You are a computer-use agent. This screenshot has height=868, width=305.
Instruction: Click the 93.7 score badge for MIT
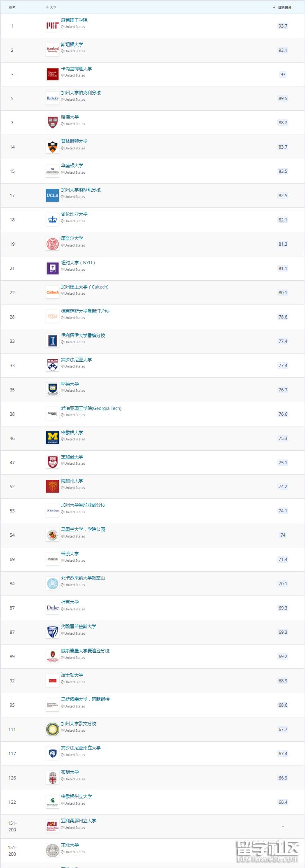click(x=283, y=26)
